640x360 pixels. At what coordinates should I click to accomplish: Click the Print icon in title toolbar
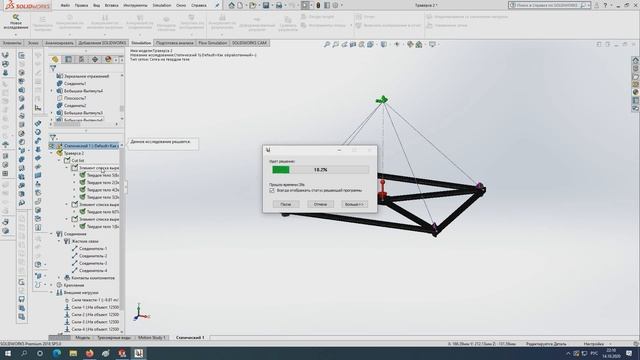(279, 5)
